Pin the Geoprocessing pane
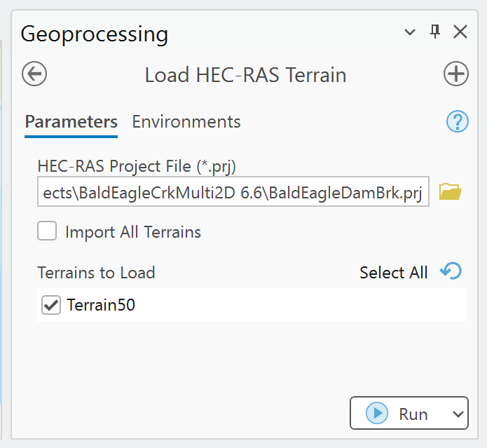Image resolution: width=487 pixels, height=448 pixels. coord(435,32)
